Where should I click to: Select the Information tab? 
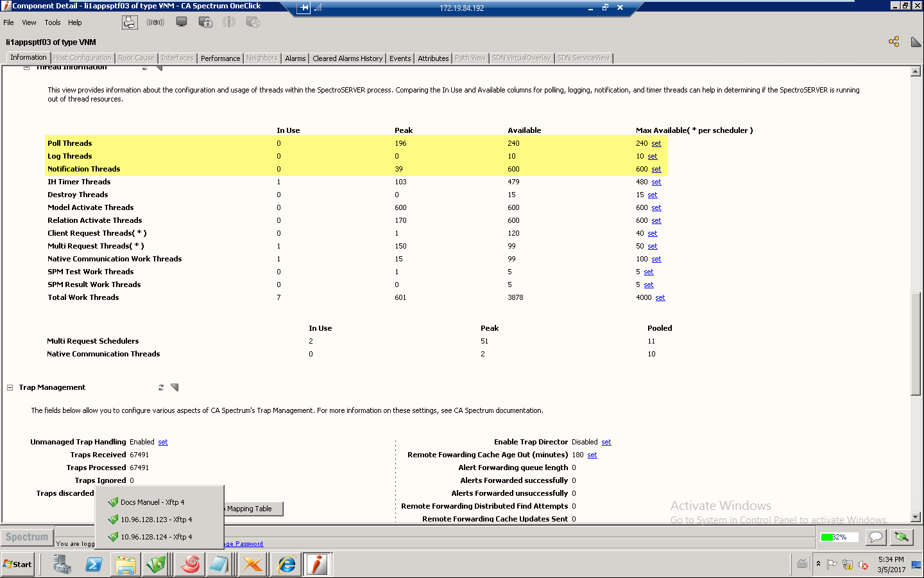28,57
